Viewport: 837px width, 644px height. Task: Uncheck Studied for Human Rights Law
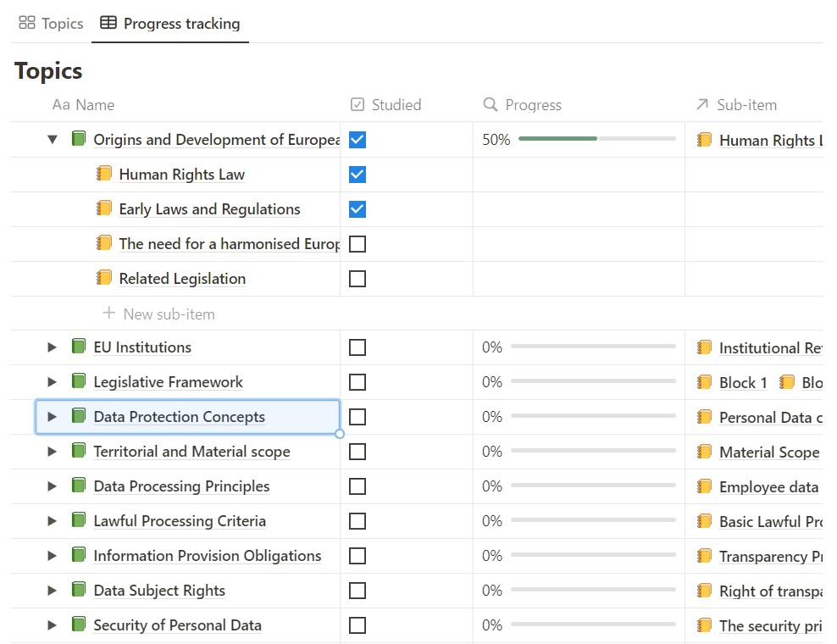point(358,175)
